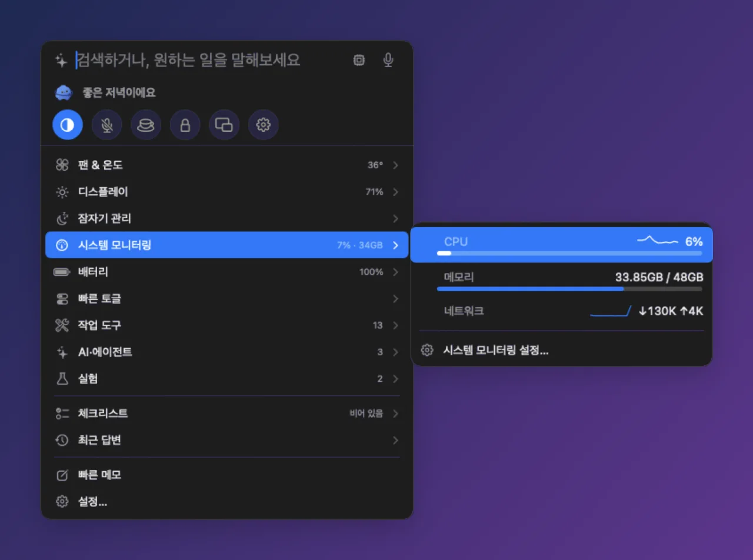Click the CPU sparkline graph
Screen dimensions: 753x560
(658, 240)
